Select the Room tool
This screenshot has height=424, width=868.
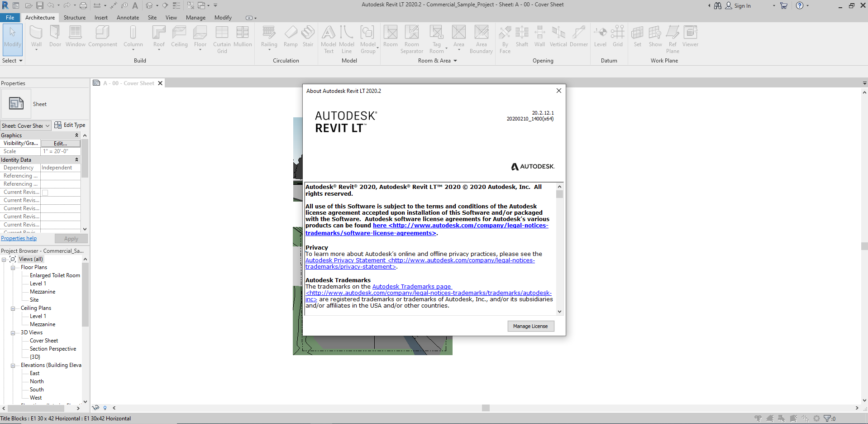[x=390, y=36]
